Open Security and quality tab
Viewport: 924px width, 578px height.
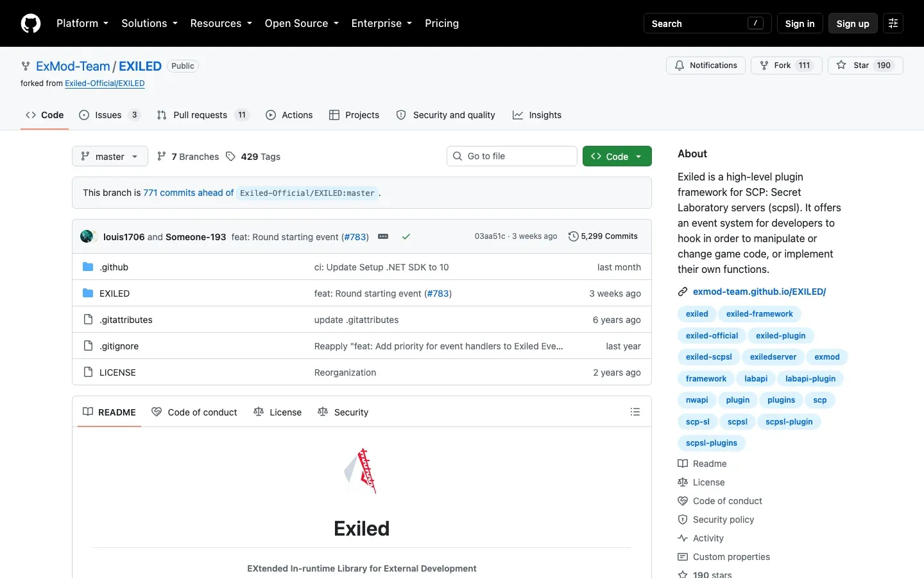(445, 115)
